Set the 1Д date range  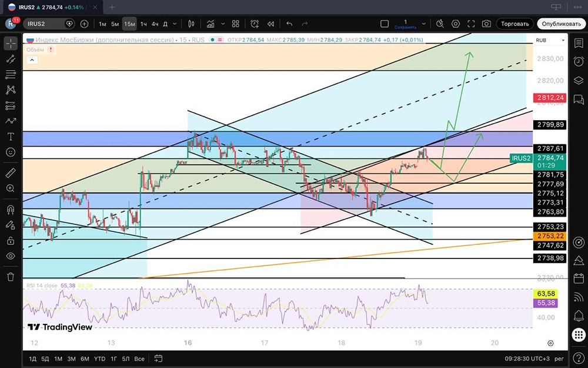click(32, 359)
